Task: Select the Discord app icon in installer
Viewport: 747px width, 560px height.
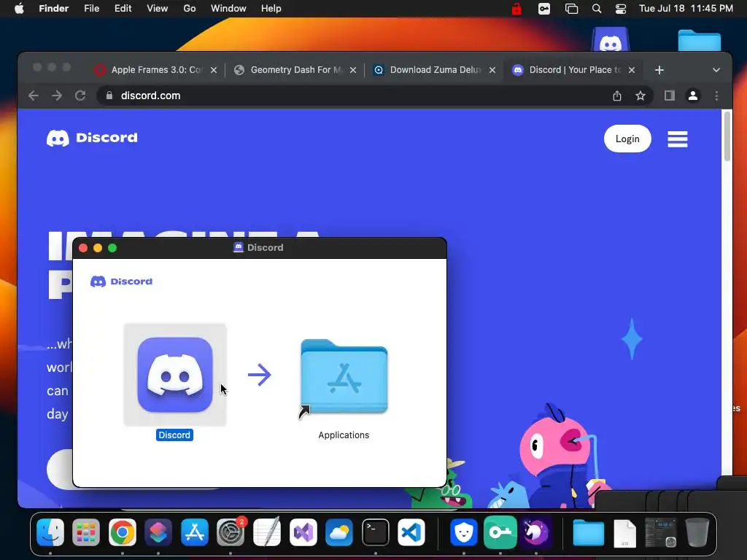Action: coord(175,375)
